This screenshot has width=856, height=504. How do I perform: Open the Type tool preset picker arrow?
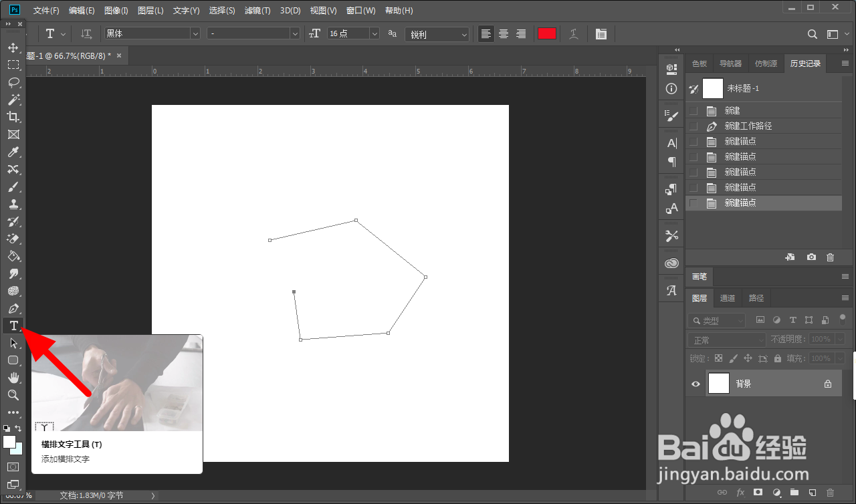pyautogui.click(x=64, y=33)
